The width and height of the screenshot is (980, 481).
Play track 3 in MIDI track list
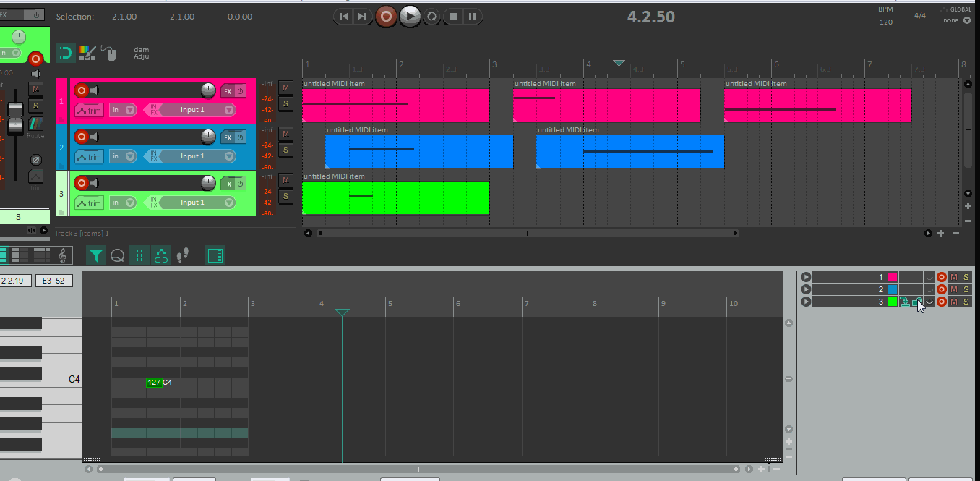tap(806, 302)
